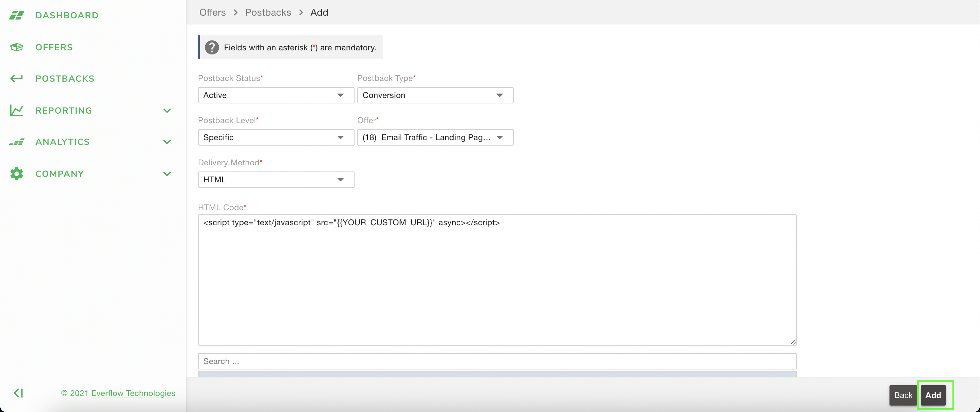Expand the Analytics submenu chevron

(x=167, y=142)
